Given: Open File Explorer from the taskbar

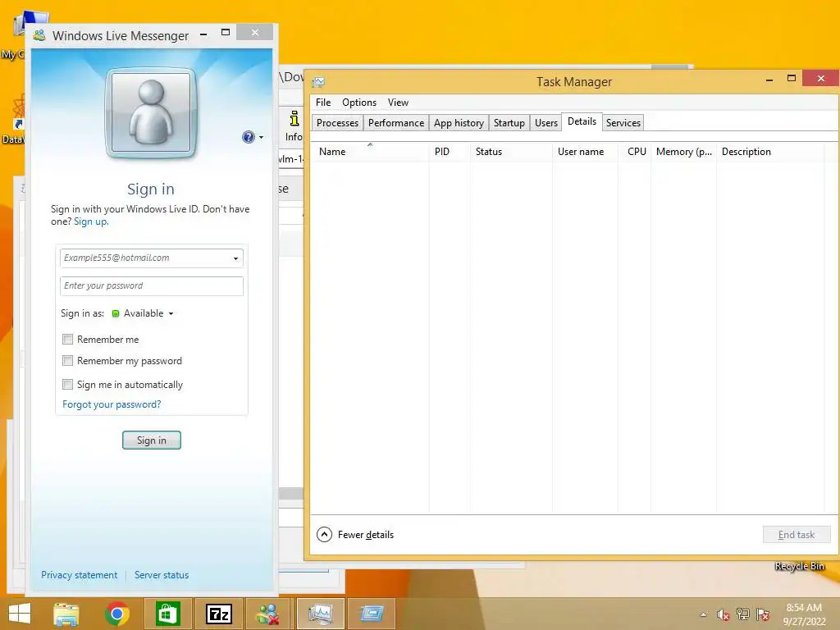Looking at the screenshot, I should (66, 614).
